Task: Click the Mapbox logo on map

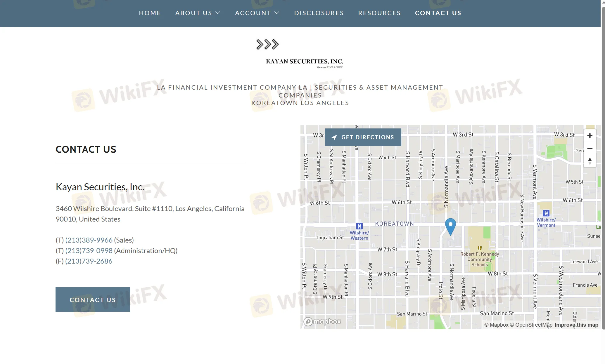Action: tap(322, 321)
